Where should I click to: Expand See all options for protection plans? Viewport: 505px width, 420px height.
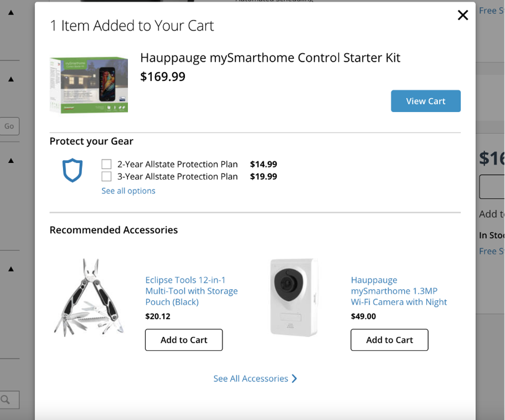[128, 191]
